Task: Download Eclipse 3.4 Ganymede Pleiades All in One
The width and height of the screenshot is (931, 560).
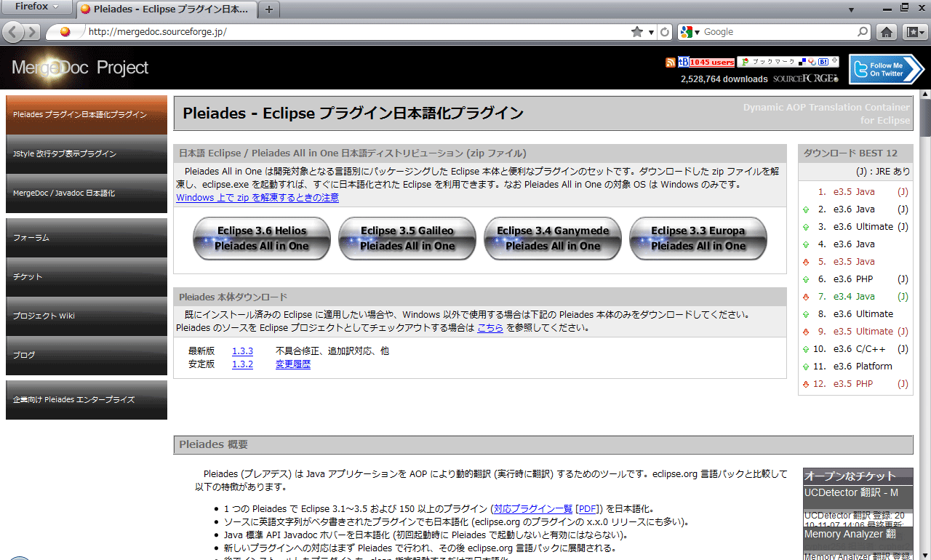Action: [x=553, y=239]
